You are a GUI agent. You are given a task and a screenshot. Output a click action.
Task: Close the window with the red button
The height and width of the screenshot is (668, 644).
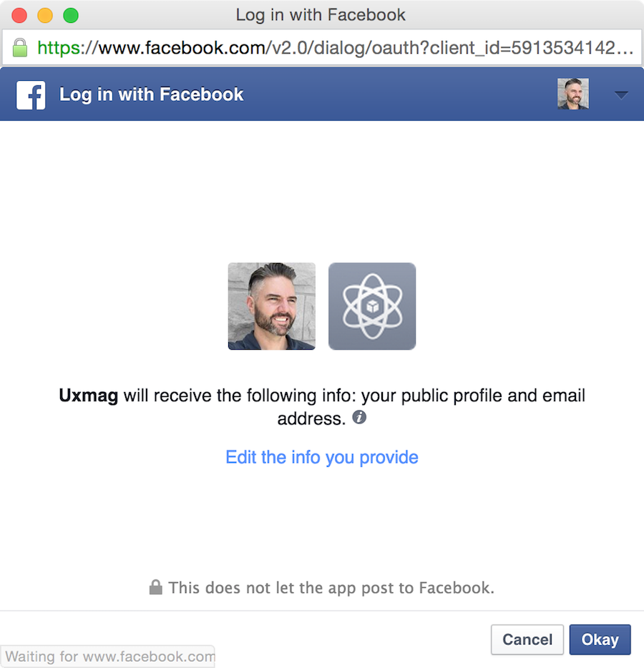[x=19, y=15]
